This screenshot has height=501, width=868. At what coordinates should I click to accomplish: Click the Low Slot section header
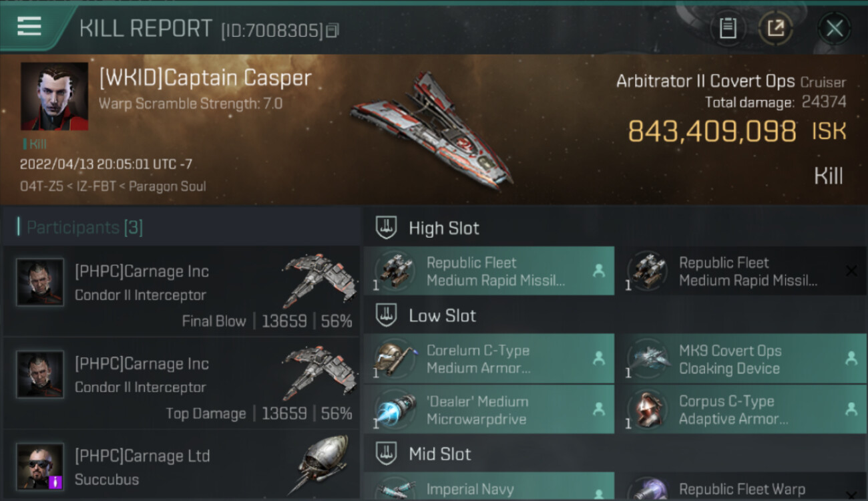(x=615, y=315)
